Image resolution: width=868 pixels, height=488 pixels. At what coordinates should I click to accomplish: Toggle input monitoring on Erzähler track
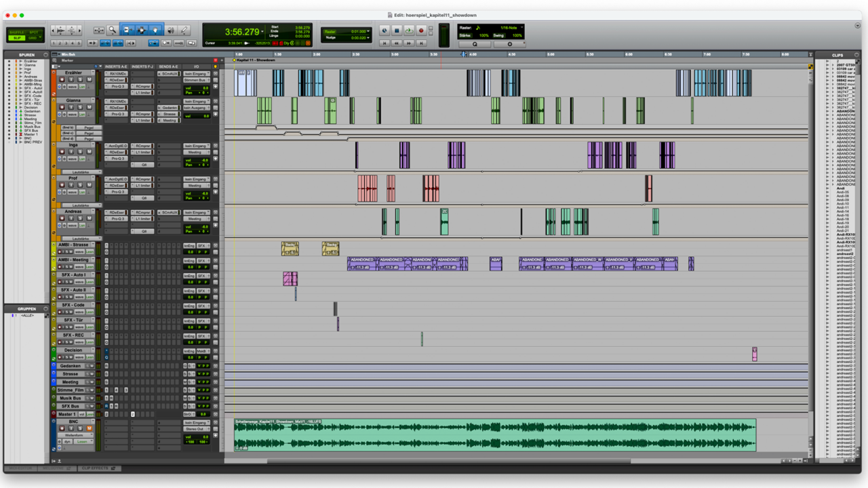71,79
